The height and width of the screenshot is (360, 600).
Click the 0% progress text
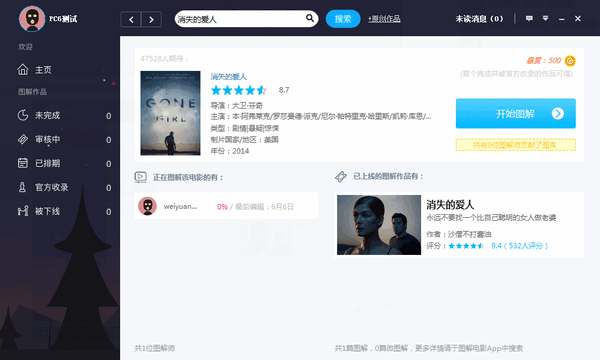222,207
